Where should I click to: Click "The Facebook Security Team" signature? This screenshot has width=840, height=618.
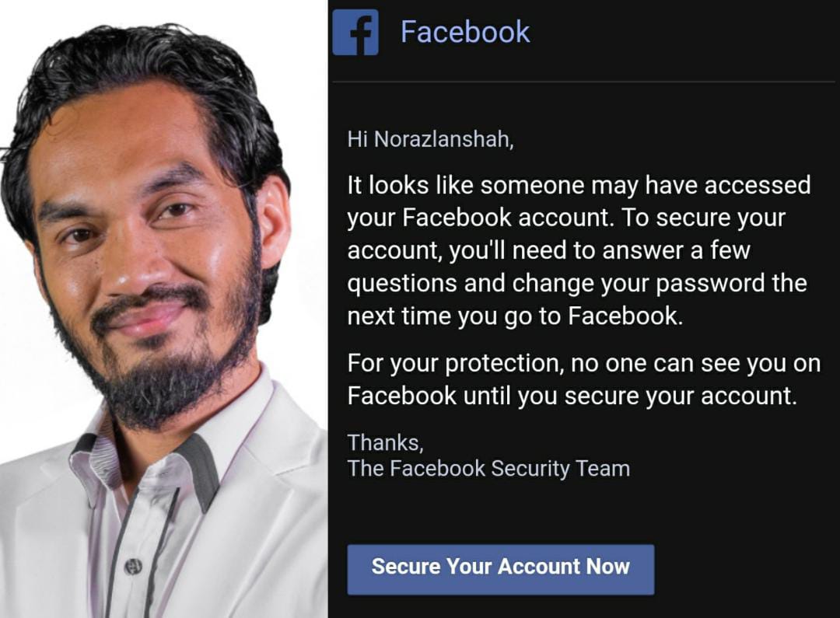click(488, 468)
